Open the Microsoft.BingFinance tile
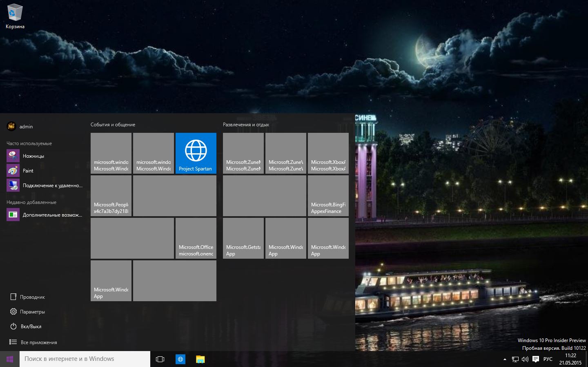 click(328, 196)
